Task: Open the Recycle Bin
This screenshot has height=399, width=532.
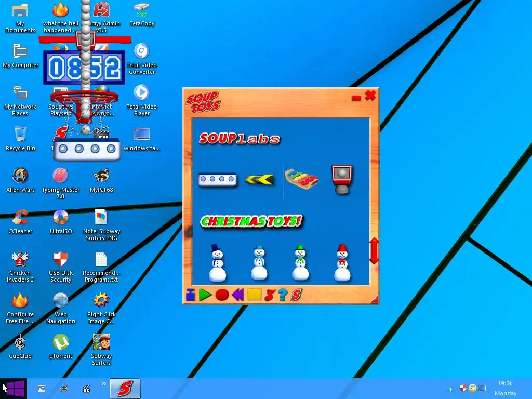Action: coord(20,138)
